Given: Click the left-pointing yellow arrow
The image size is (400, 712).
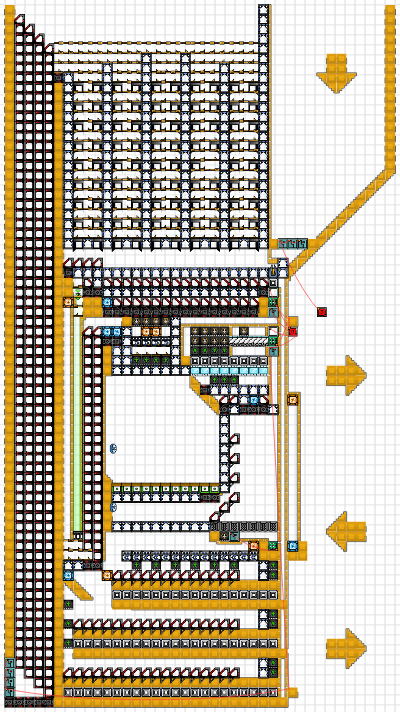Looking at the screenshot, I should click(346, 531).
